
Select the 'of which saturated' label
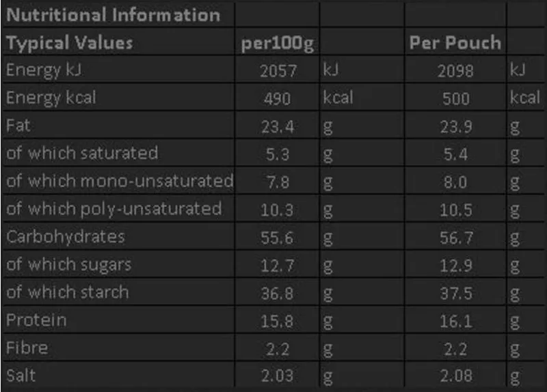pos(82,153)
